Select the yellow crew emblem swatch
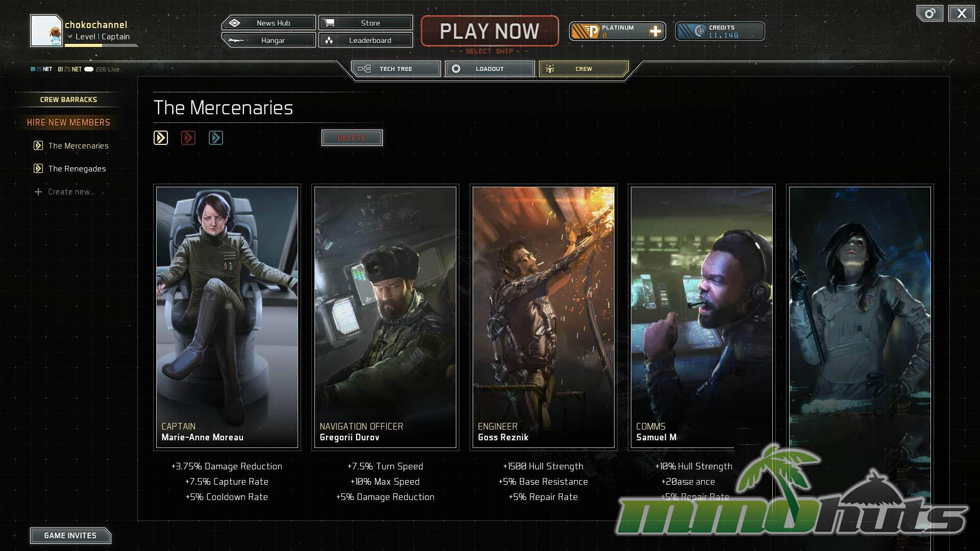980x551 pixels. [x=161, y=138]
